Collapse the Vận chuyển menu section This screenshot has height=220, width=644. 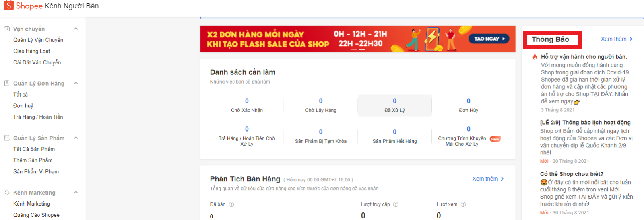pos(76,29)
